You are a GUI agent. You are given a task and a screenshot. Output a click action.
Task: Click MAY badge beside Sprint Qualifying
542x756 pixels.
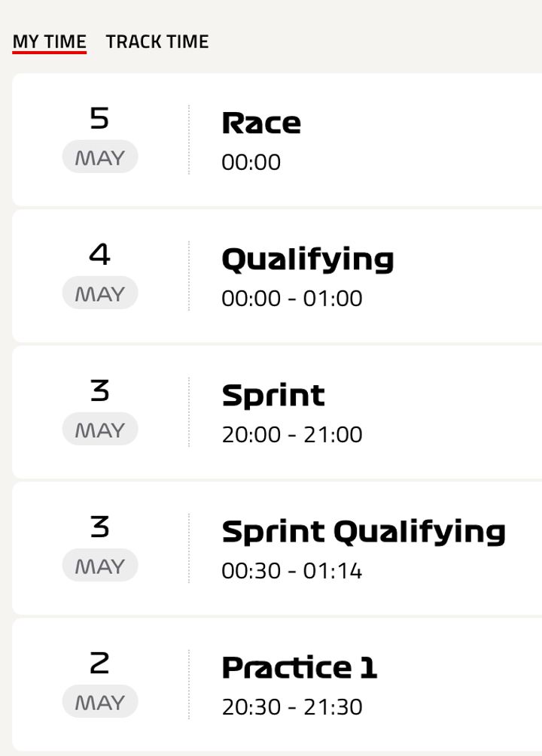coord(100,565)
